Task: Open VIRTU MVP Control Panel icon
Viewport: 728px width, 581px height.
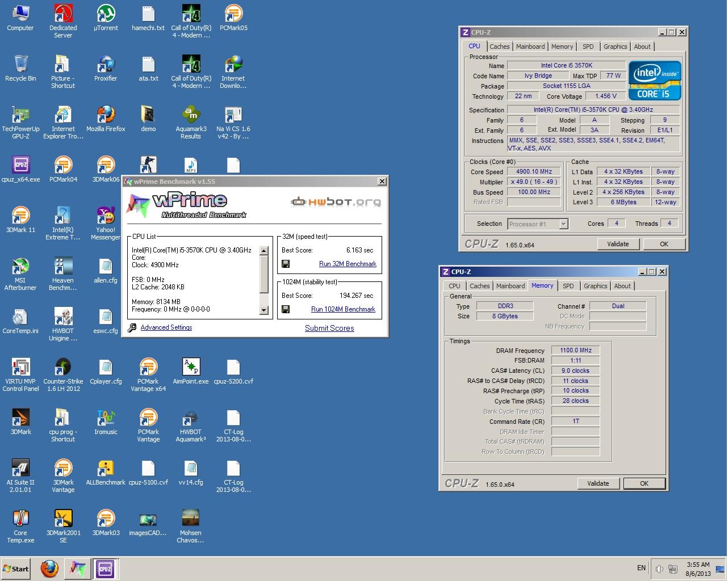Action: click(20, 374)
